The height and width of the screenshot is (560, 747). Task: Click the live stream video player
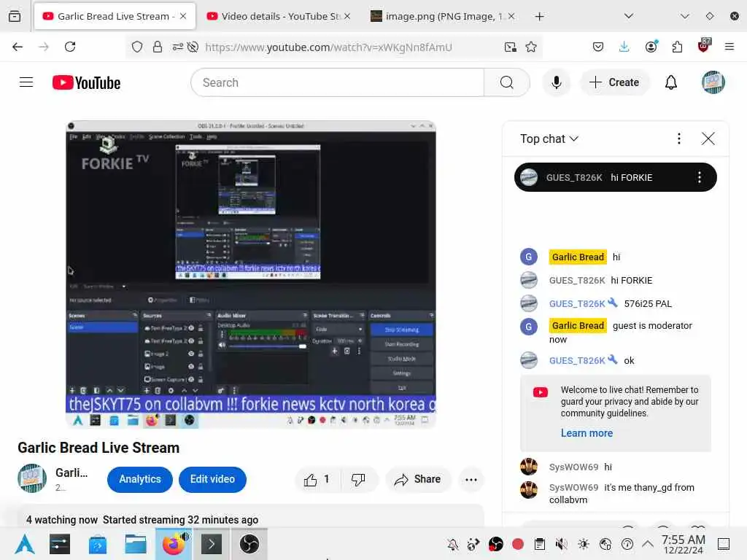[x=251, y=274]
